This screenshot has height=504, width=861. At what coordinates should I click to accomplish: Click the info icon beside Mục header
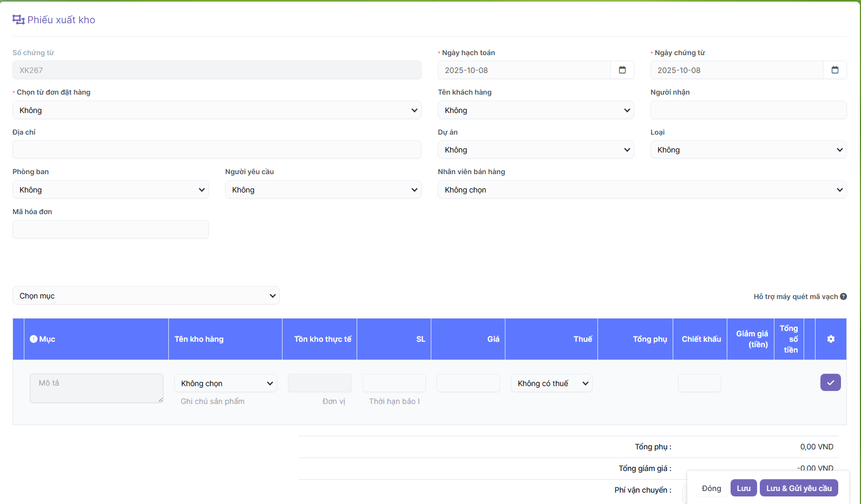(34, 339)
